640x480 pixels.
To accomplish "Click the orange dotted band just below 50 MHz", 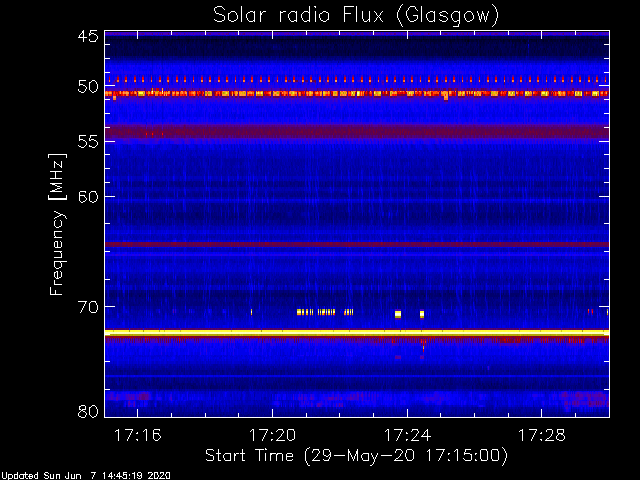I will coord(357,93).
